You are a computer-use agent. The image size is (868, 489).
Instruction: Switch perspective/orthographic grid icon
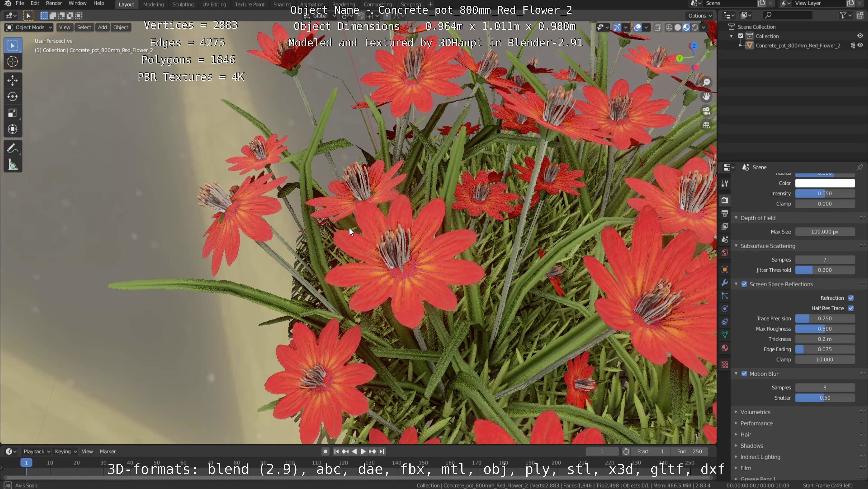coord(706,125)
